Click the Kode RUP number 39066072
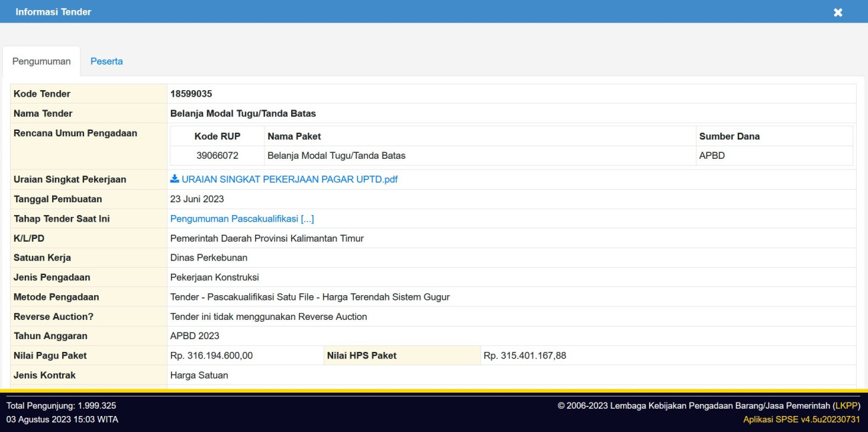This screenshot has height=432, width=868. [x=217, y=156]
